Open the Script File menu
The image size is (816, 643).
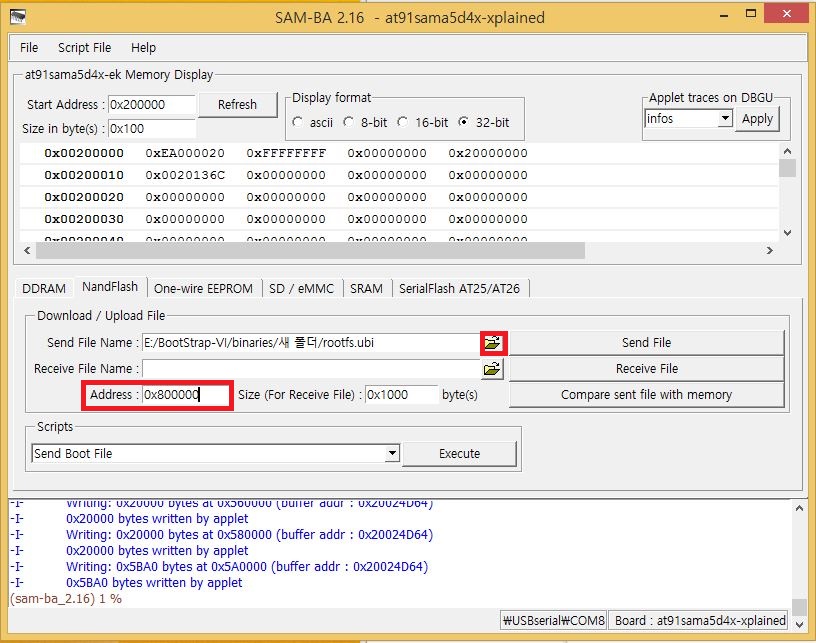pyautogui.click(x=84, y=47)
